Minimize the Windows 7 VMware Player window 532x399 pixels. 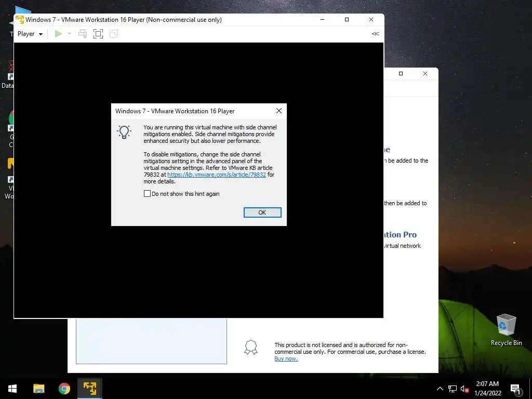322,19
